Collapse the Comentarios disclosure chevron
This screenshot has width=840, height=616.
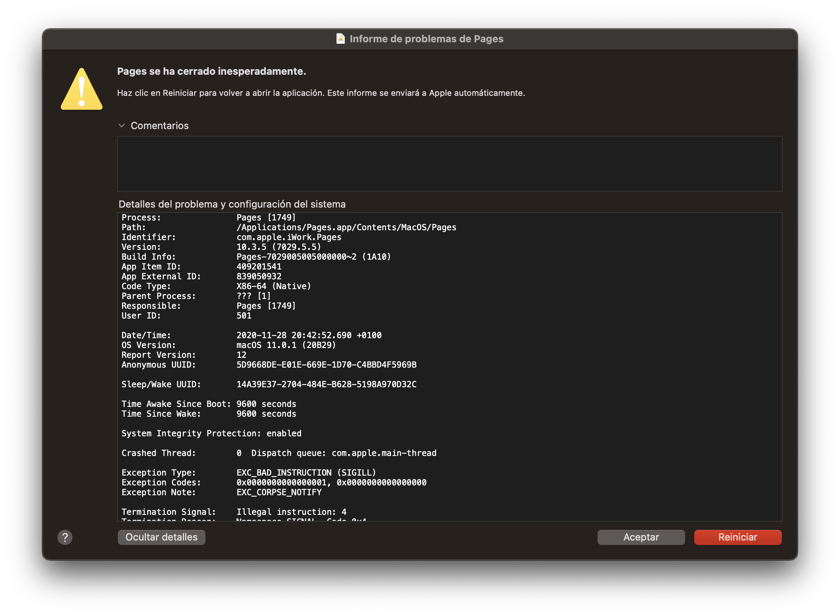coord(122,126)
